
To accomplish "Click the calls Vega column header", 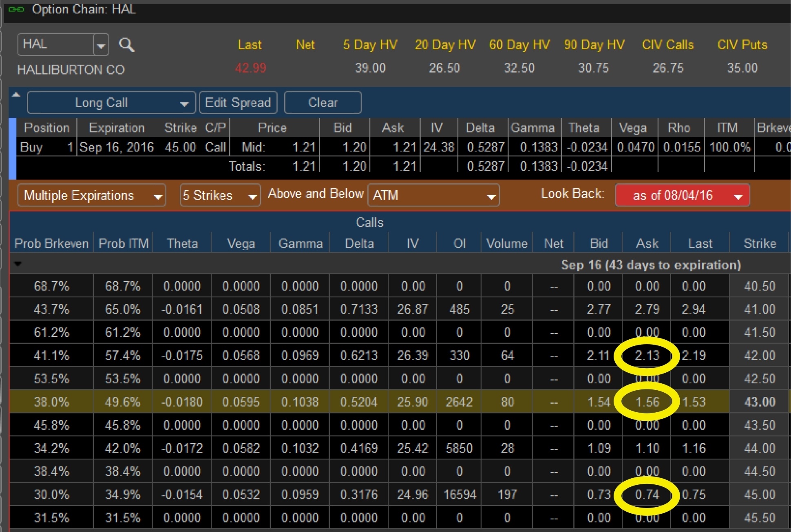I will click(x=241, y=244).
